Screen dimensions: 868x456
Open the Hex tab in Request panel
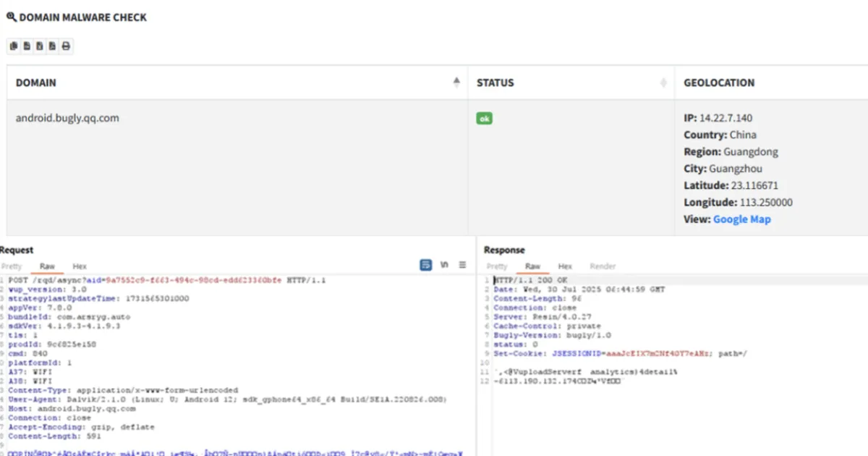pyautogui.click(x=80, y=266)
